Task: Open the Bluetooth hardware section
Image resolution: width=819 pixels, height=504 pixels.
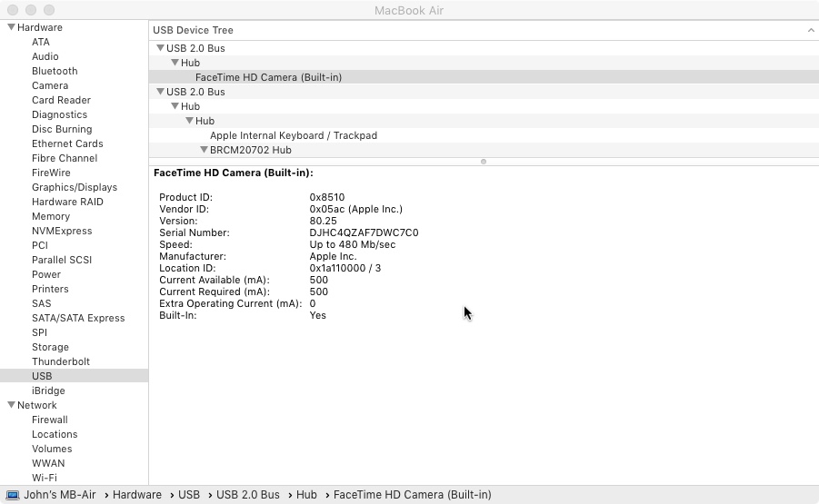Action: coord(55,71)
